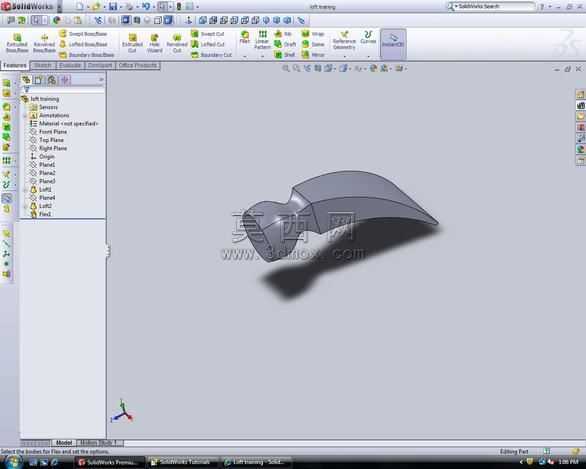
Task: Expand the Loft2 feature node
Action: point(25,206)
